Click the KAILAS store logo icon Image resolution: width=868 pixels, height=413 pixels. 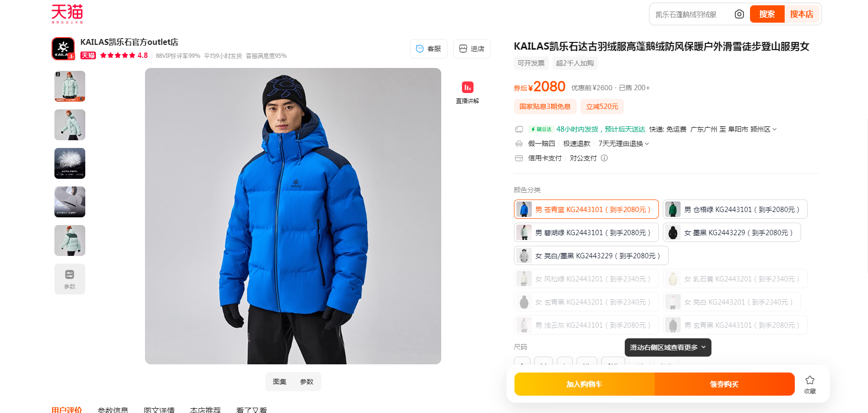63,49
